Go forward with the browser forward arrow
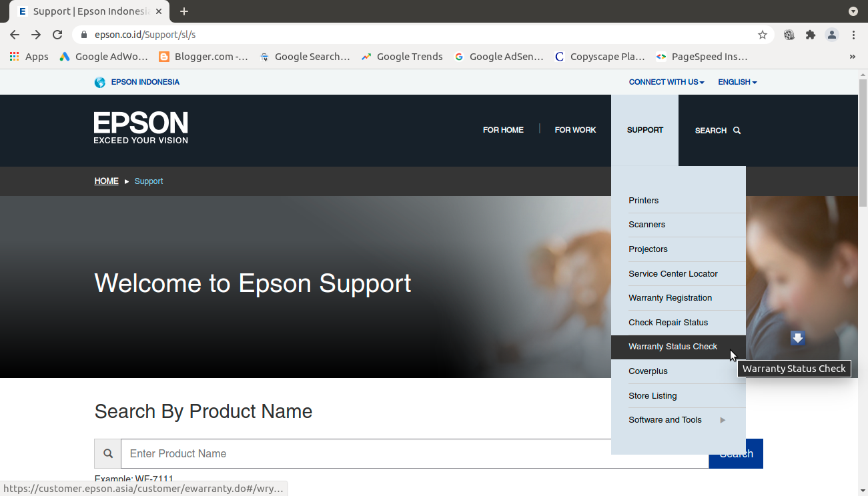Screen dimensions: 868x496 pyautogui.click(x=36, y=35)
